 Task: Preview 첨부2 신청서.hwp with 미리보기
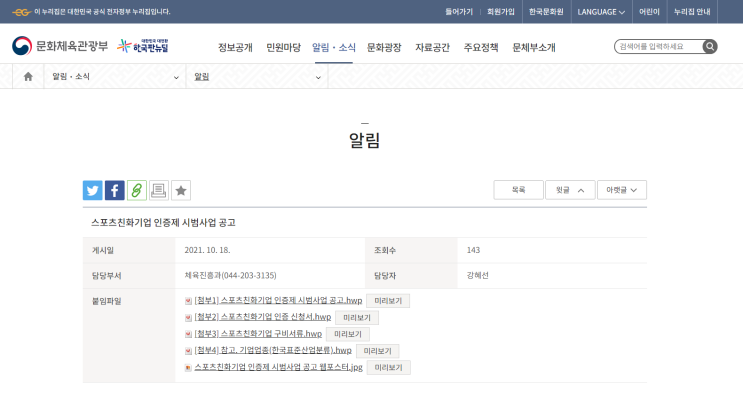click(357, 318)
